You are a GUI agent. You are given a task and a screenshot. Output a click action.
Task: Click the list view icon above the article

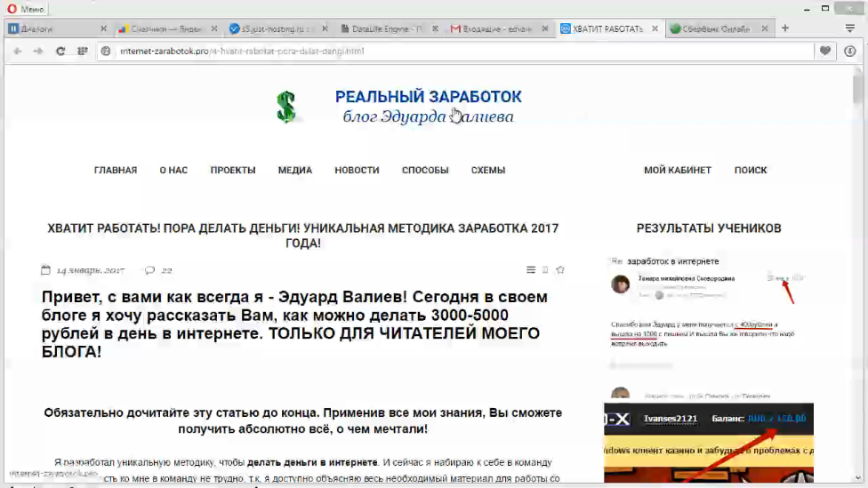point(531,270)
